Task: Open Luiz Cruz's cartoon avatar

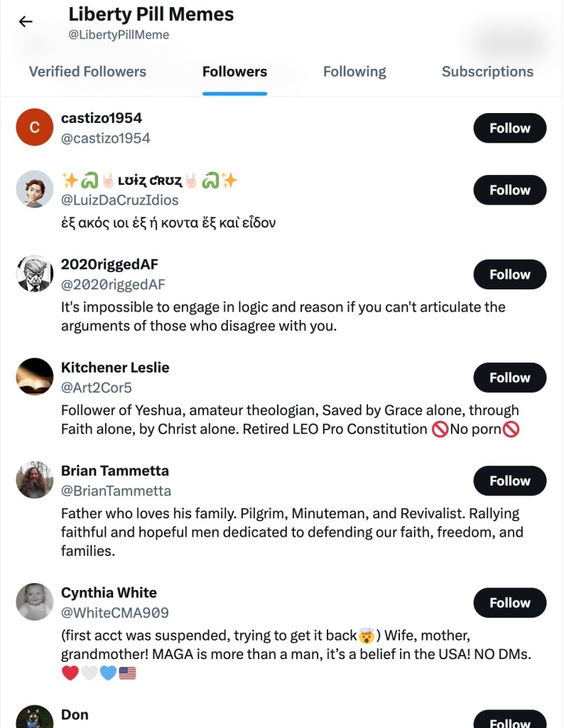Action: pos(35,189)
